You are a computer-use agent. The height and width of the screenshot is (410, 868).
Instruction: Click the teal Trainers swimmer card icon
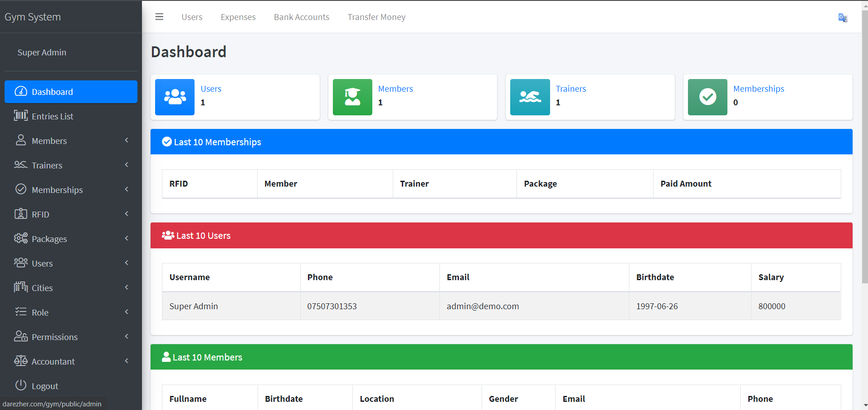tap(530, 97)
